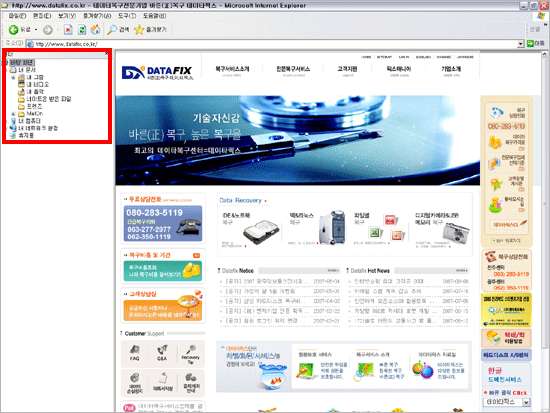Select 바탕 화면 in the folder tree
550x413 pixels.
pyautogui.click(x=21, y=62)
